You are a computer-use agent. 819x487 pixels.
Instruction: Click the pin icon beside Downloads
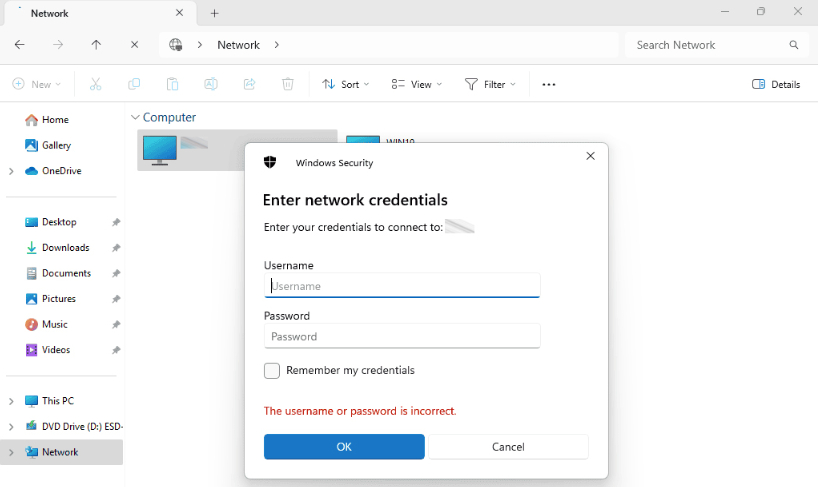click(116, 248)
